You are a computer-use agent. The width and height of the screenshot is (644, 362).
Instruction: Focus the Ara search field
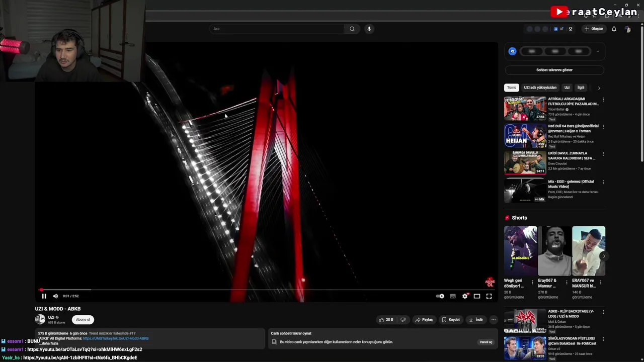coord(278,29)
